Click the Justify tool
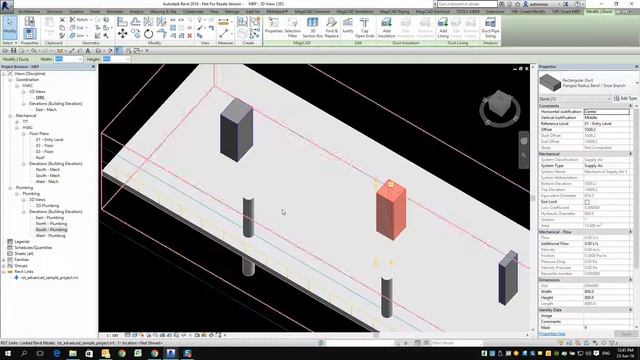Image resolution: width=640 pixels, height=360 pixels. [348, 25]
